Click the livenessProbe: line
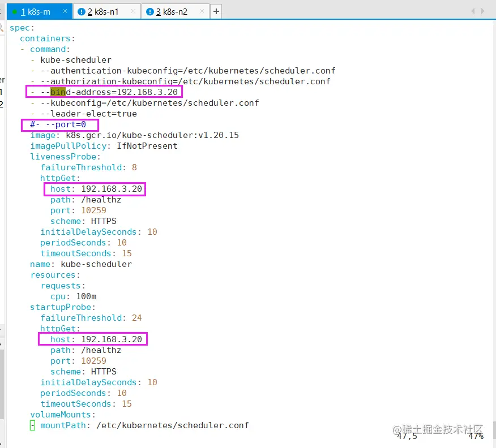The width and height of the screenshot is (496, 448). [65, 157]
